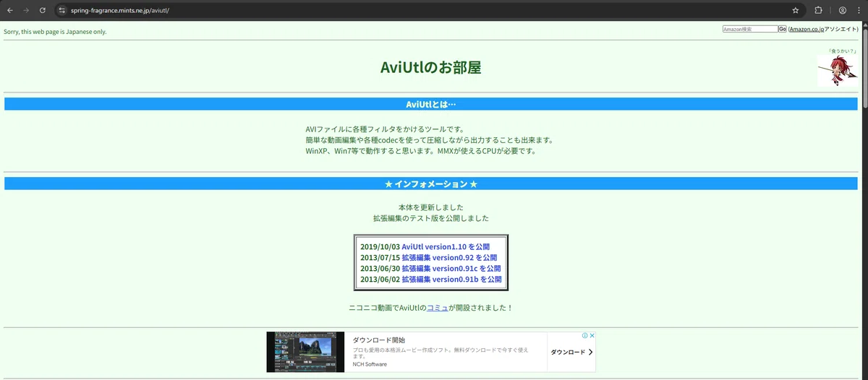868x380 pixels.
Task: Click the browser forward arrow
Action: click(x=27, y=10)
